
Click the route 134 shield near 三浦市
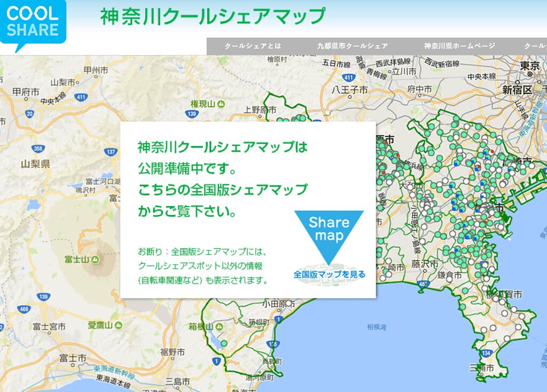point(486,354)
